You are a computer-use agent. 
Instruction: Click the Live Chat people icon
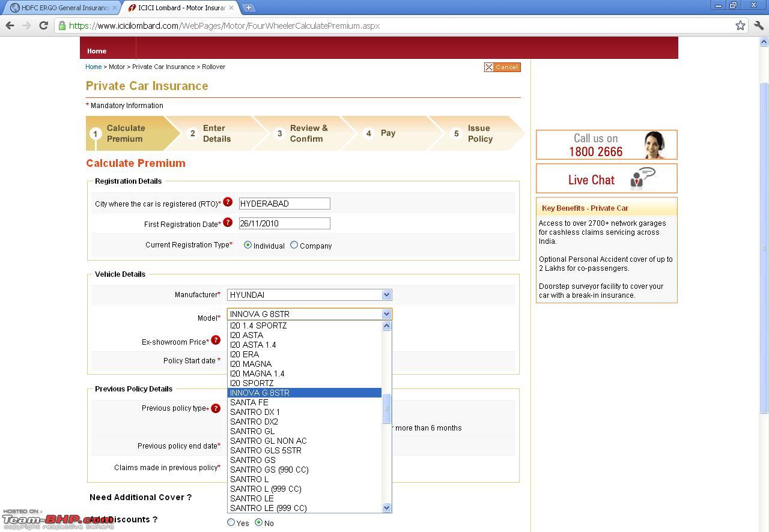pyautogui.click(x=643, y=178)
